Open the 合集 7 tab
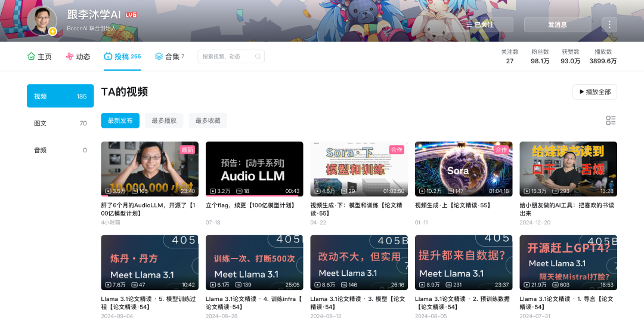The width and height of the screenshot is (644, 320). [169, 56]
